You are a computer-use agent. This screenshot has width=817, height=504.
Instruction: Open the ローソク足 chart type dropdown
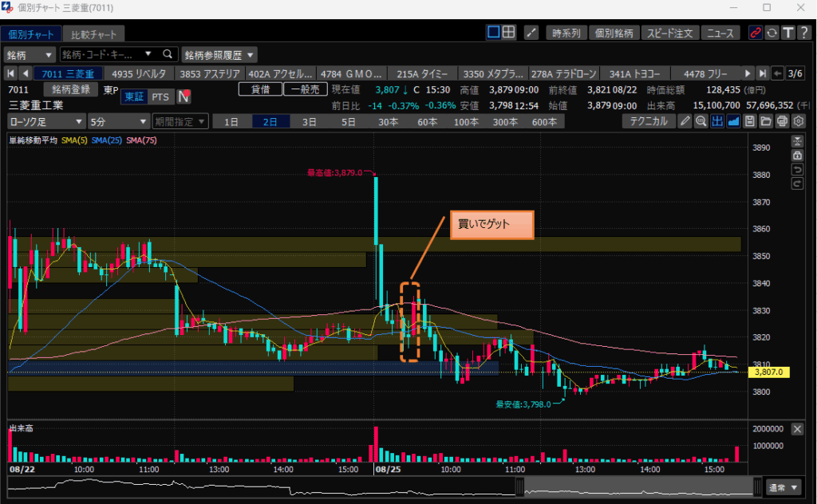pyautogui.click(x=46, y=122)
